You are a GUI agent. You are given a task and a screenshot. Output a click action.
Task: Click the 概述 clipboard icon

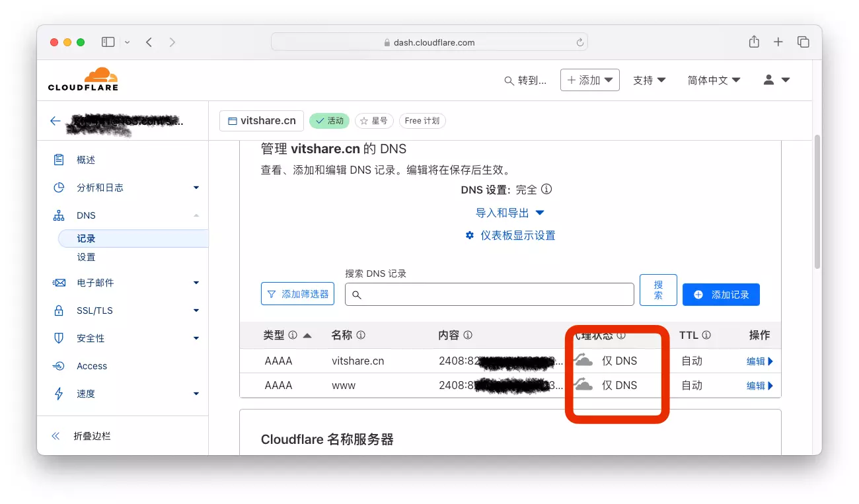pyautogui.click(x=59, y=160)
